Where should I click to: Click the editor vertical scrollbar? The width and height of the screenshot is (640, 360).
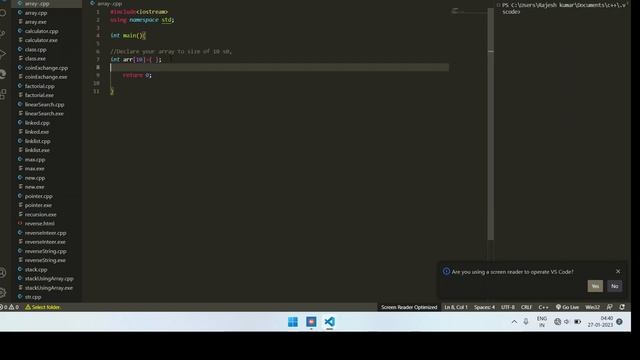point(491,124)
